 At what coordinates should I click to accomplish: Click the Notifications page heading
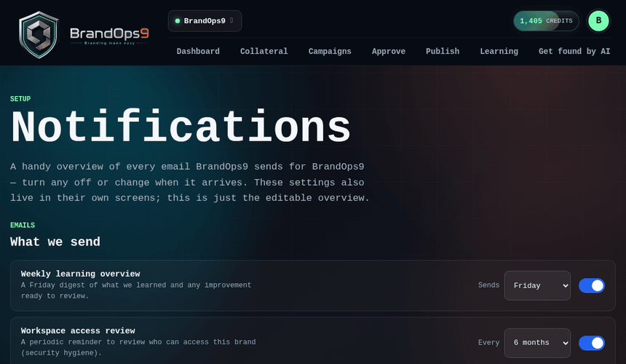pos(181,127)
